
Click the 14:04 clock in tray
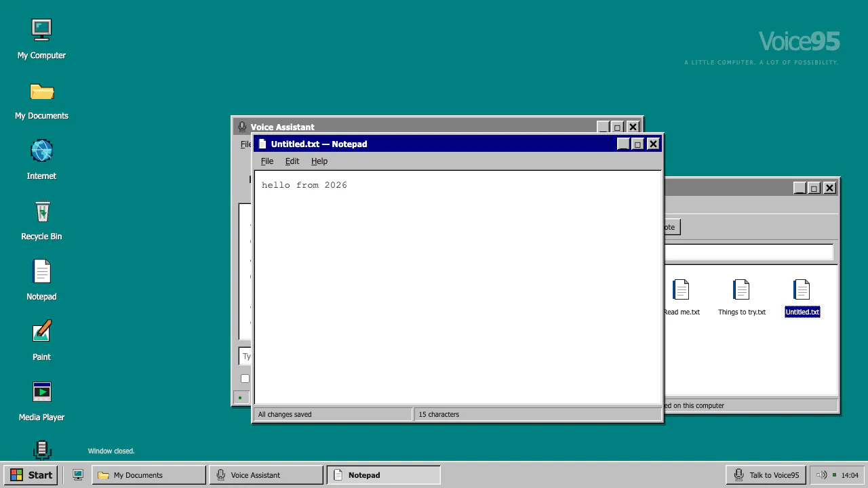point(850,475)
